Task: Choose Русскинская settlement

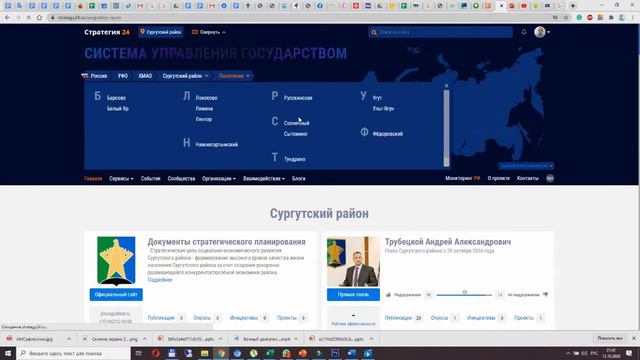Action: (x=298, y=98)
